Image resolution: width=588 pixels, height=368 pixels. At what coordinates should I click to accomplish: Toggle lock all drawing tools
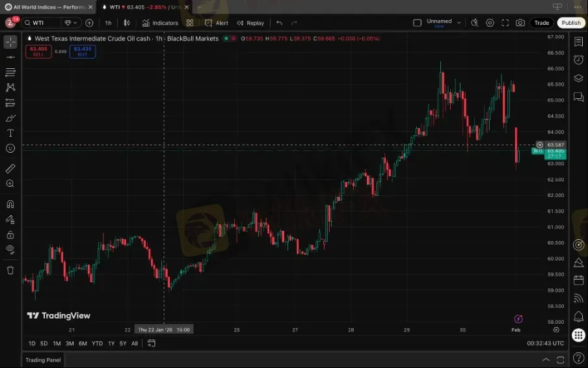click(x=10, y=235)
